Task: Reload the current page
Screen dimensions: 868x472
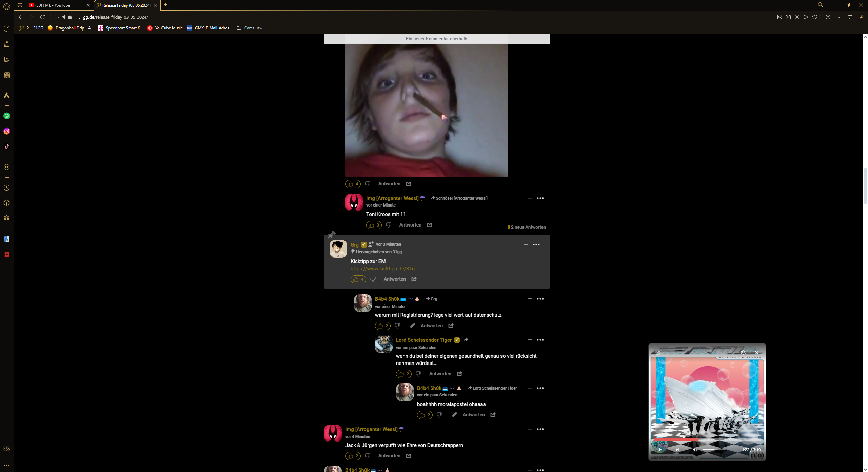Action: click(42, 17)
